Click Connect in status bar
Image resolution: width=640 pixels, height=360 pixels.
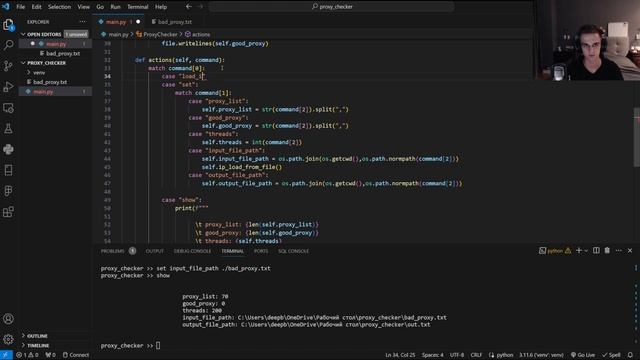coord(76,355)
